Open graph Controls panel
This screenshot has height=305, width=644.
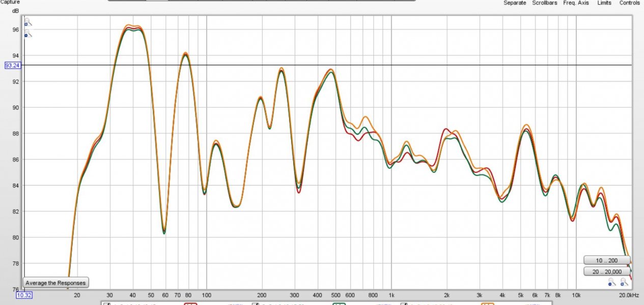coord(630,3)
